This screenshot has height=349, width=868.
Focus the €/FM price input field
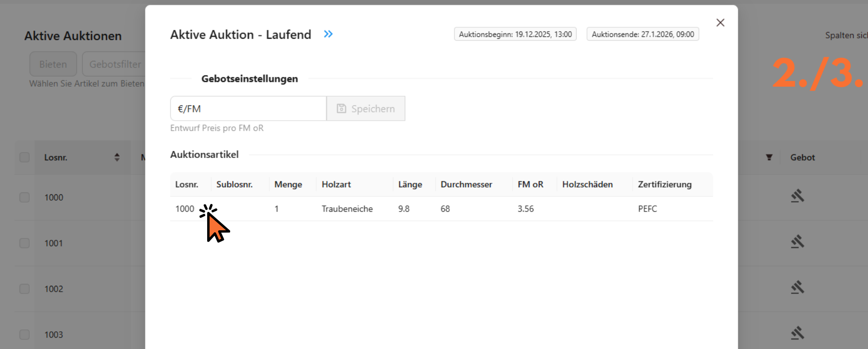[248, 109]
